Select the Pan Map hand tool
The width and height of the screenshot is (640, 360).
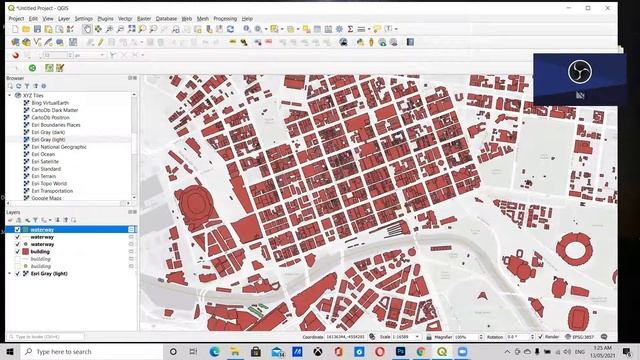click(87, 29)
